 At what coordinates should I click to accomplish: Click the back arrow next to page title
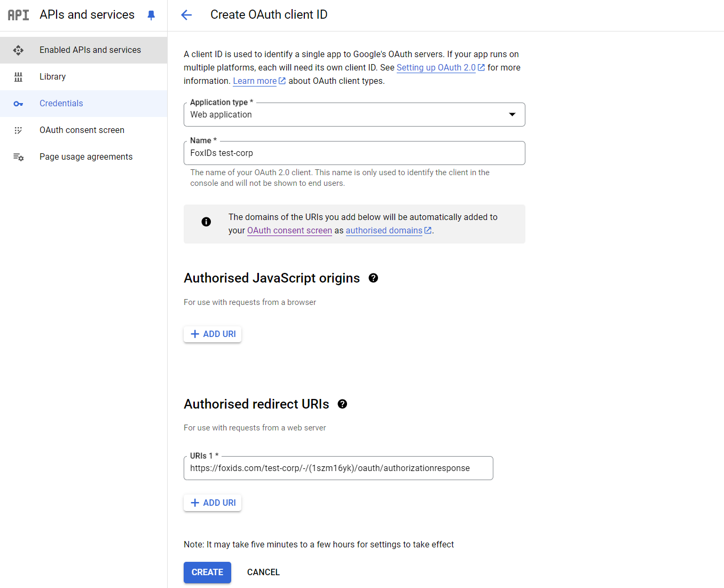click(x=186, y=15)
